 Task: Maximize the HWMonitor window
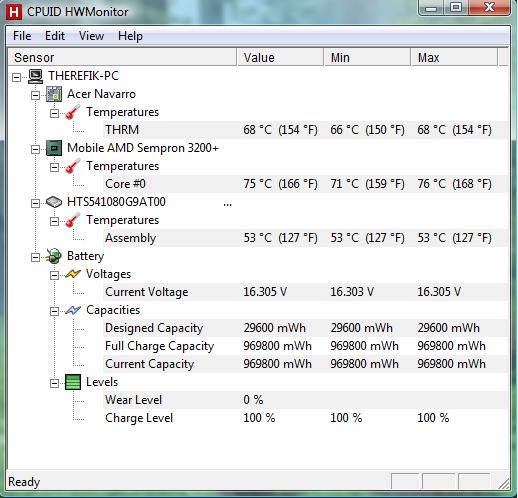click(x=456, y=8)
